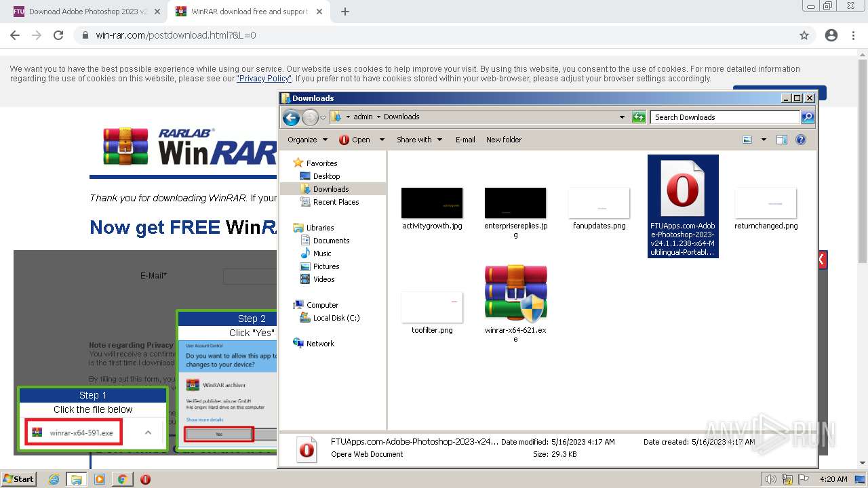Select Computer in navigation pane
Screen dimensions: 868x488
click(322, 305)
